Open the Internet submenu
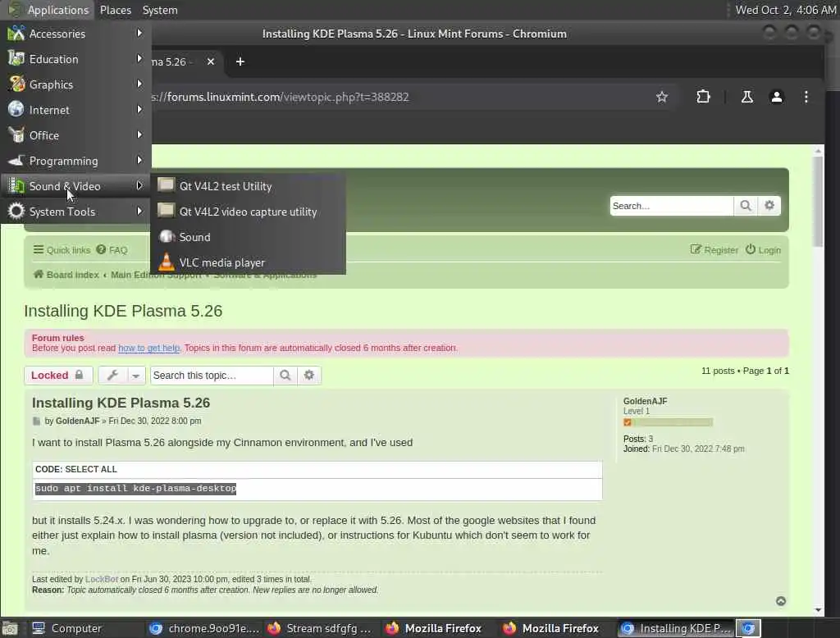Viewport: 840px width, 638px height. pos(75,110)
